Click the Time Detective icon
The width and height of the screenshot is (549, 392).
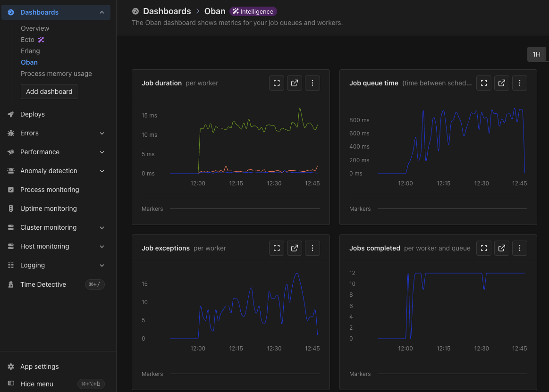11,284
